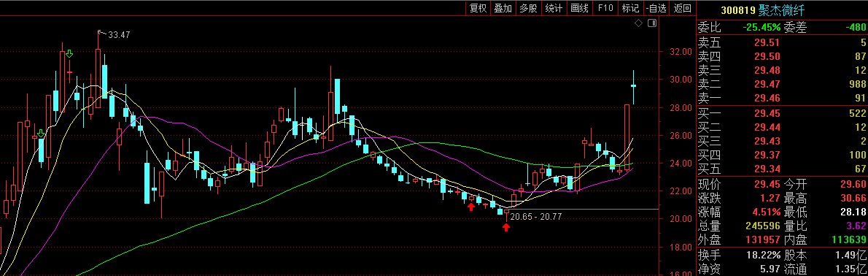Select the 画线 drawing tool
This screenshot has width=868, height=276.
tap(579, 8)
